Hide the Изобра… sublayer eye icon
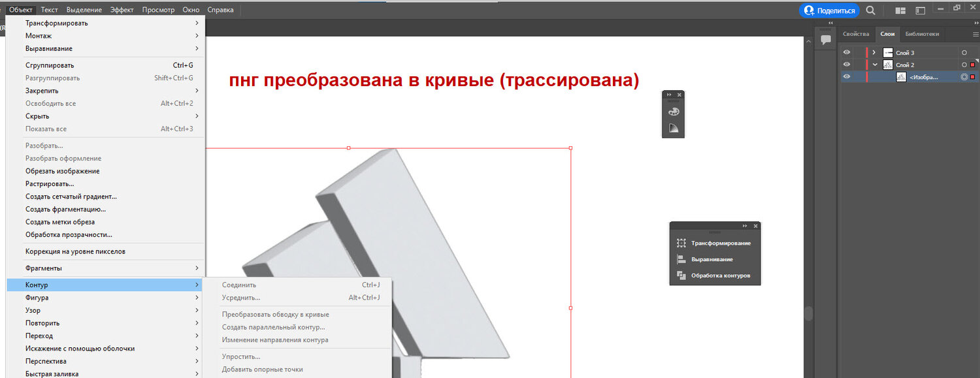980x378 pixels. [846, 77]
